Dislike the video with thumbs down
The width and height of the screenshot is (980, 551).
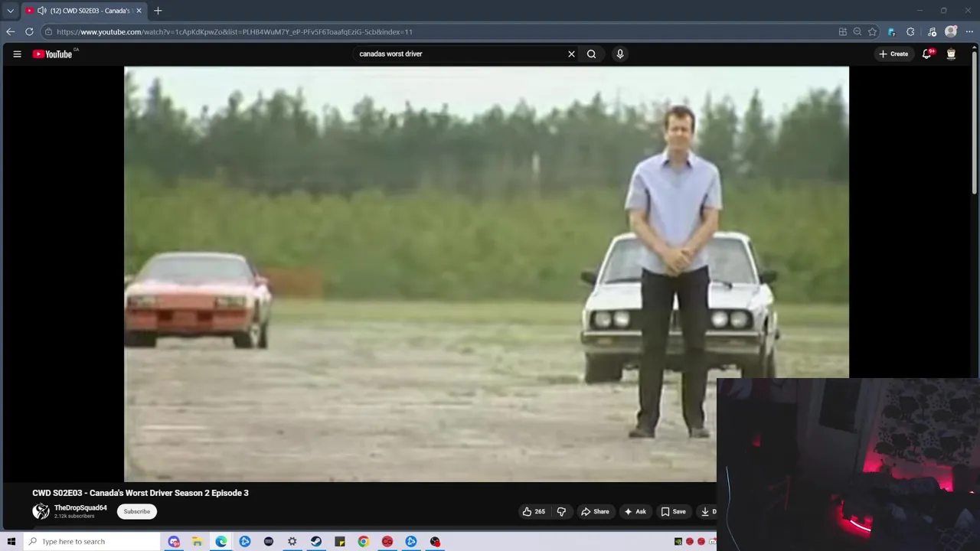561,511
